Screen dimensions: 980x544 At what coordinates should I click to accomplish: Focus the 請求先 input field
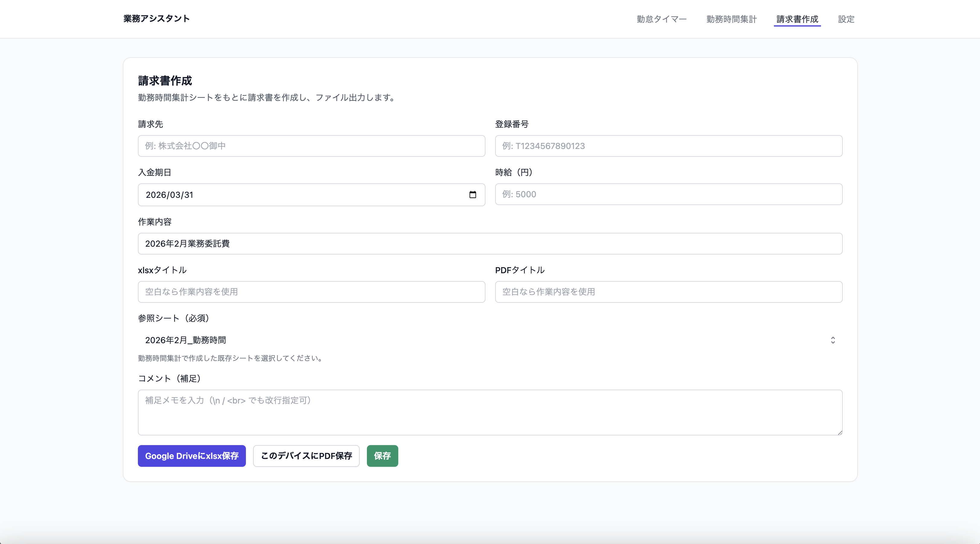point(311,146)
